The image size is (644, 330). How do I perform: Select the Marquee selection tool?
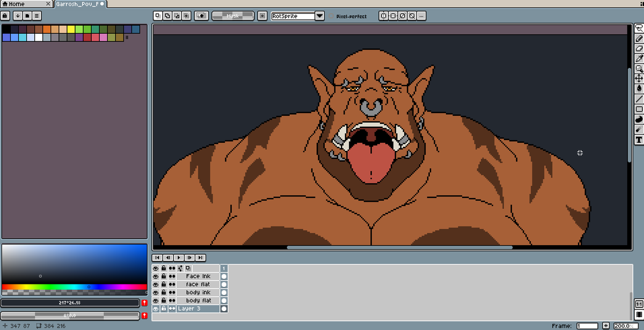pyautogui.click(x=639, y=28)
